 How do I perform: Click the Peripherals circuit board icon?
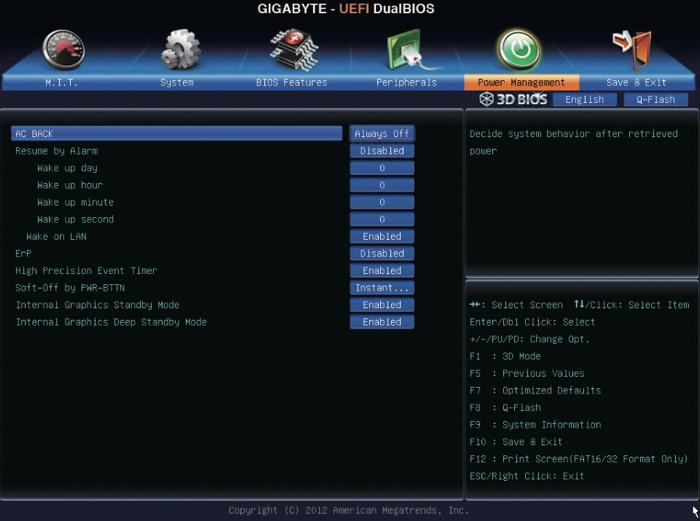(x=407, y=48)
